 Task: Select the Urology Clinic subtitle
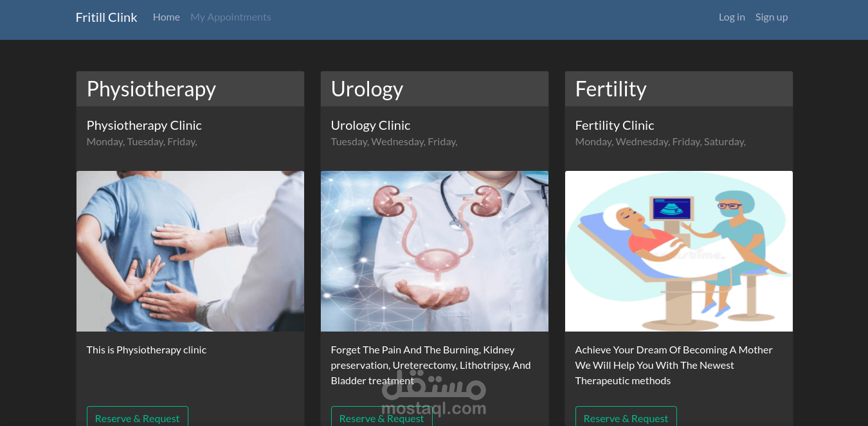370,125
